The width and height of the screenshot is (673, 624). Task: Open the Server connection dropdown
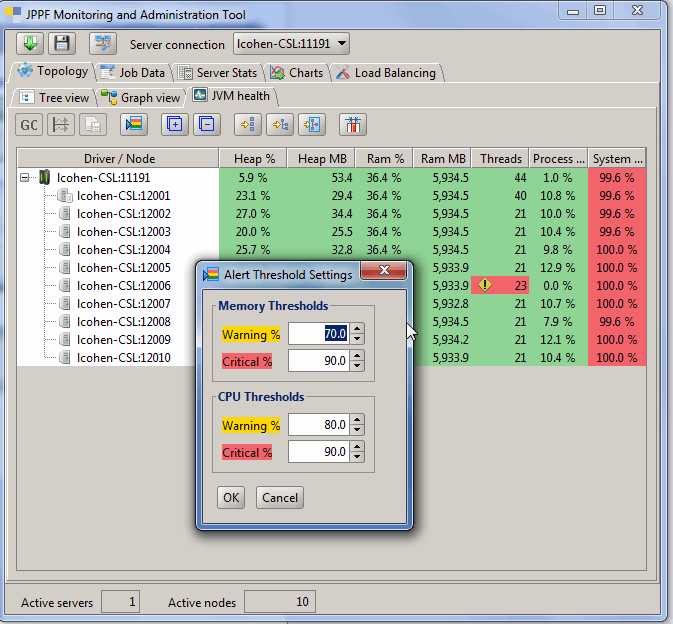coord(291,44)
